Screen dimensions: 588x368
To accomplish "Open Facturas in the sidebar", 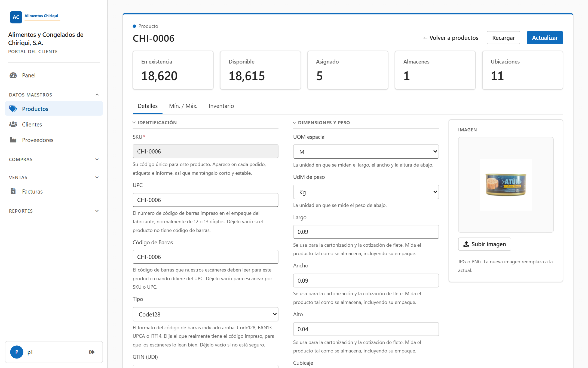I will 54,191.
